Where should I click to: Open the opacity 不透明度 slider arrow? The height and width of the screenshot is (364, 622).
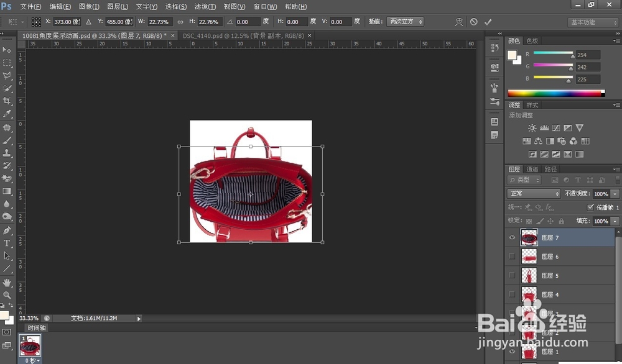(x=615, y=194)
